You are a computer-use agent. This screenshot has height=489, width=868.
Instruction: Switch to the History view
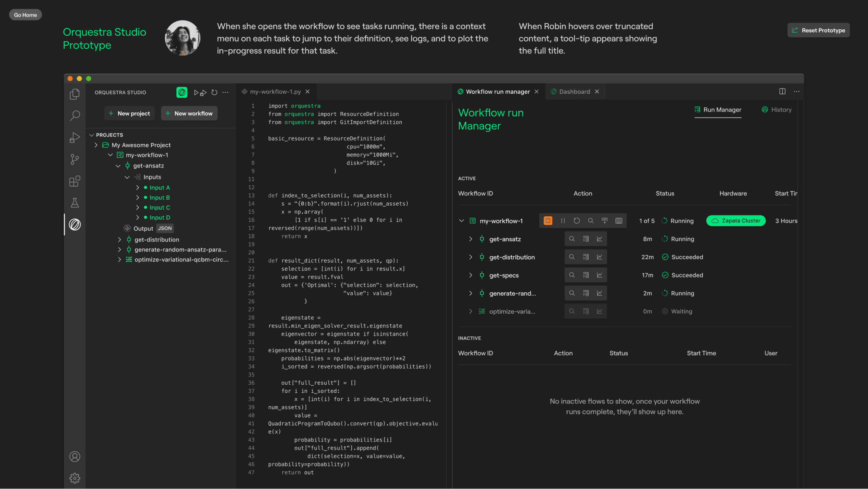[776, 109]
